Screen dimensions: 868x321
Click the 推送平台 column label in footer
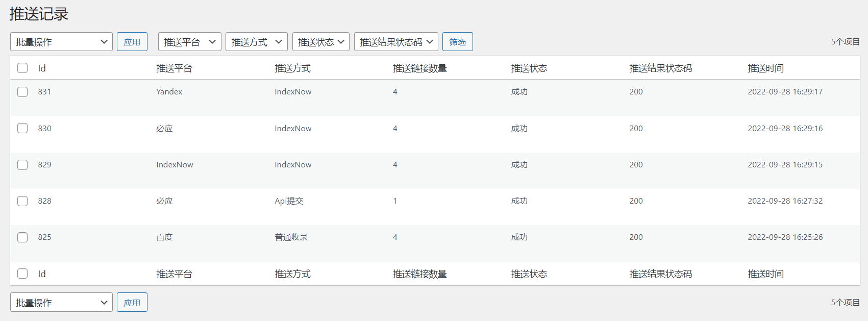(x=174, y=274)
